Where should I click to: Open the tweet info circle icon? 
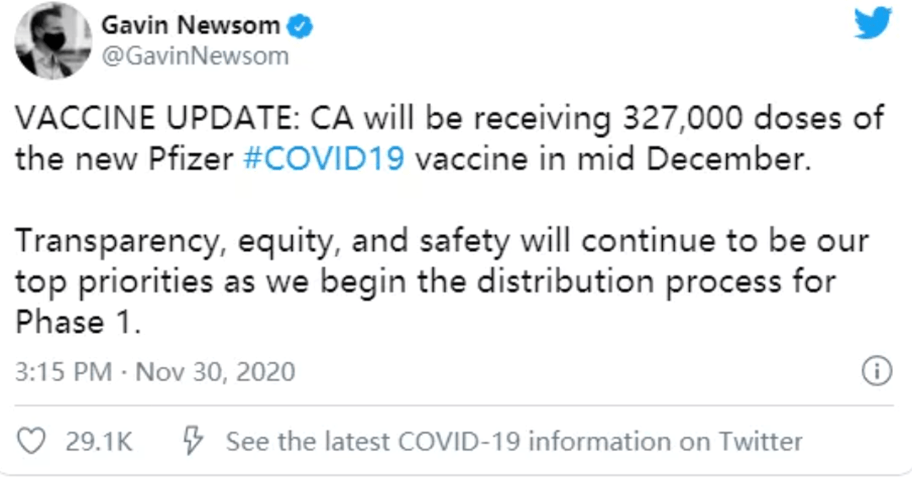(876, 372)
